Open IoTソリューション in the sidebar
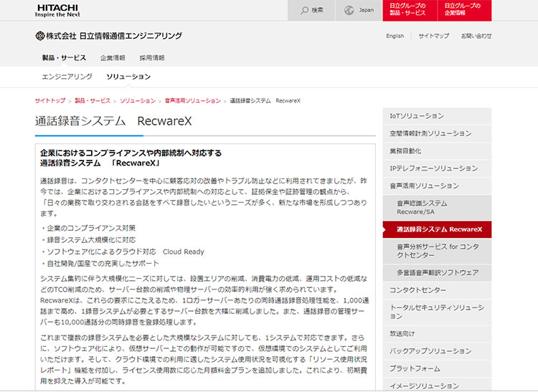The image size is (538, 392). (x=437, y=116)
